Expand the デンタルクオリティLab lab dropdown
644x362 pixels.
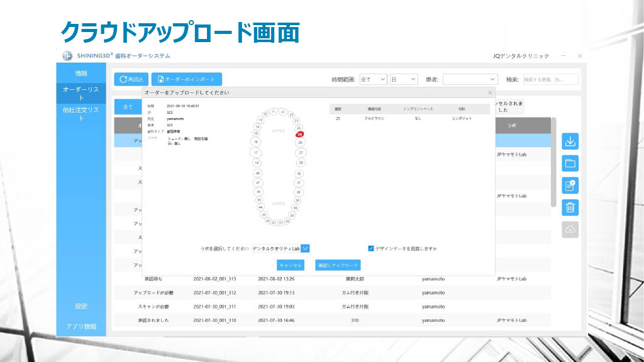(306, 249)
